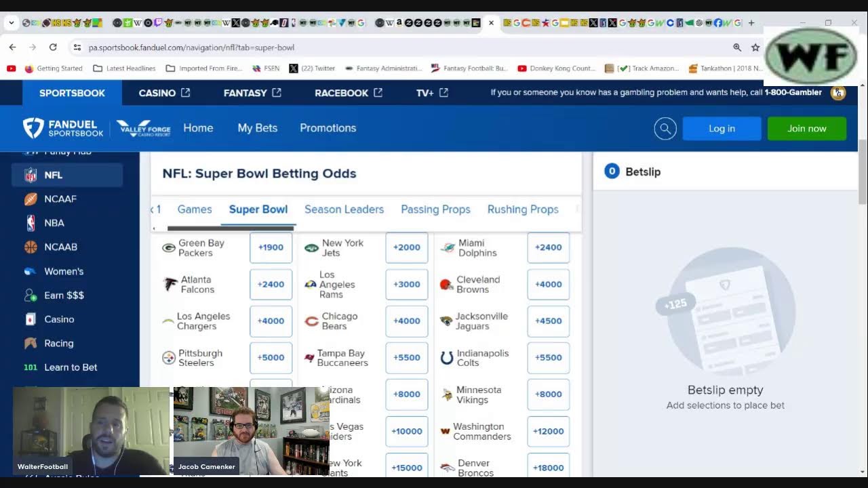Open Learn to Bet 101 icon
Image resolution: width=868 pixels, height=488 pixels.
[x=31, y=367]
